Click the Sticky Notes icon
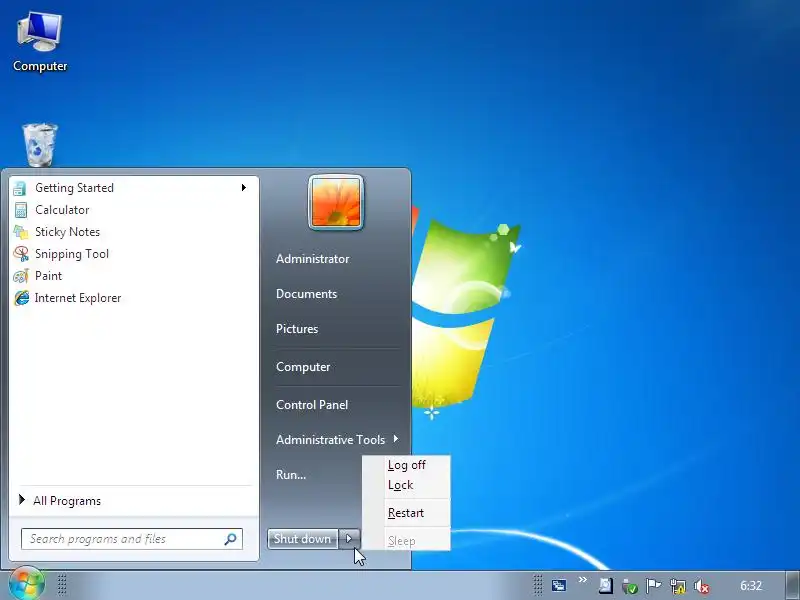This screenshot has height=600, width=800. [x=20, y=232]
